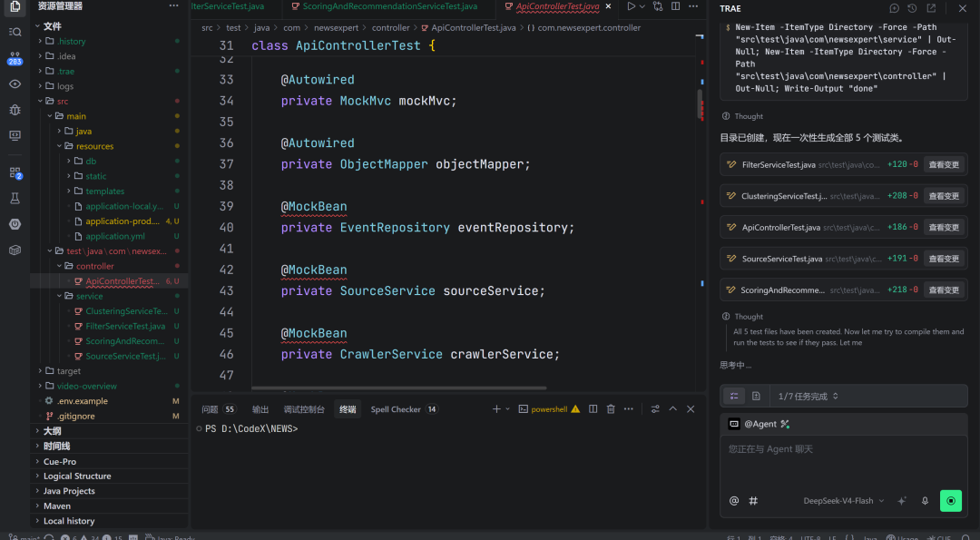
Task: Open TRAE chat in a separate window
Action: coord(931,8)
